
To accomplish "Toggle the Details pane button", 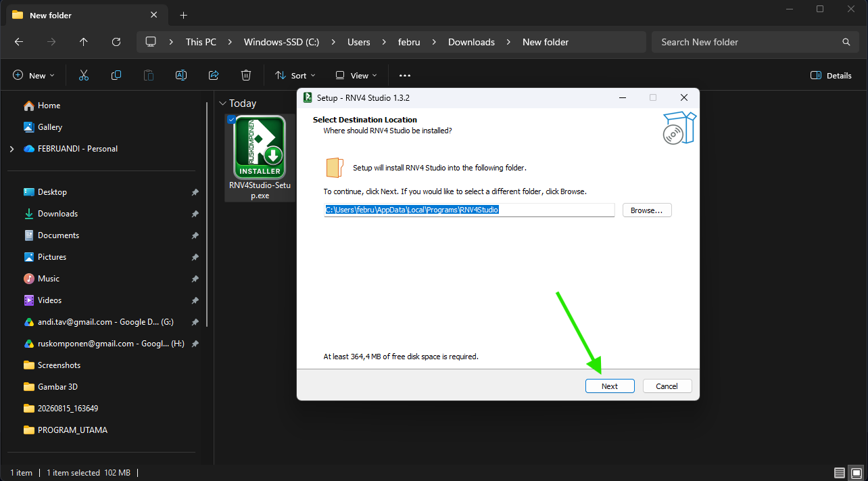I will click(x=831, y=76).
